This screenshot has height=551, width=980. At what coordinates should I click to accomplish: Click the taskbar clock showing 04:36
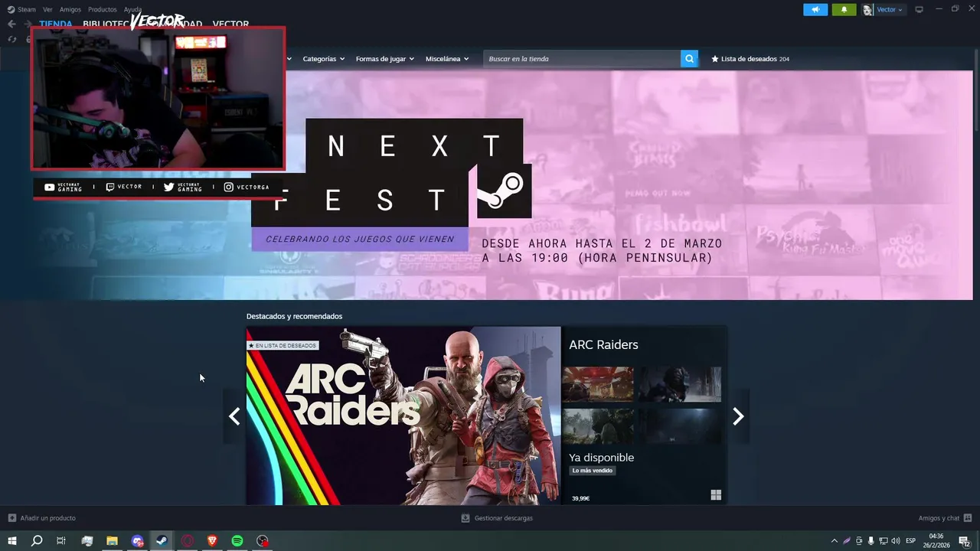(936, 541)
